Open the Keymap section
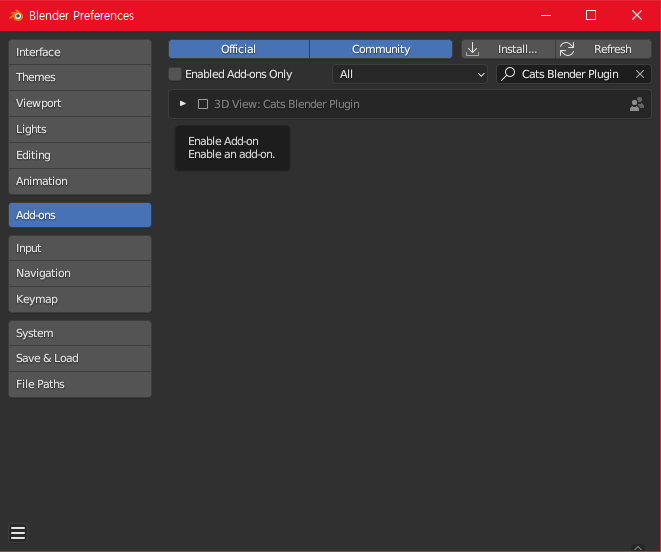661x552 pixels. click(80, 299)
